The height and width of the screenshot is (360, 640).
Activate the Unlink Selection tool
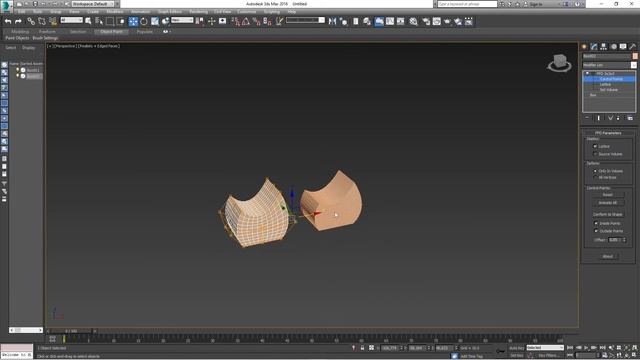point(42,21)
